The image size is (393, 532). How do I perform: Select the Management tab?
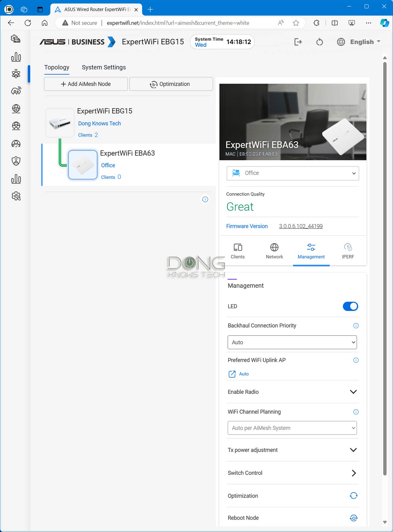[311, 251]
